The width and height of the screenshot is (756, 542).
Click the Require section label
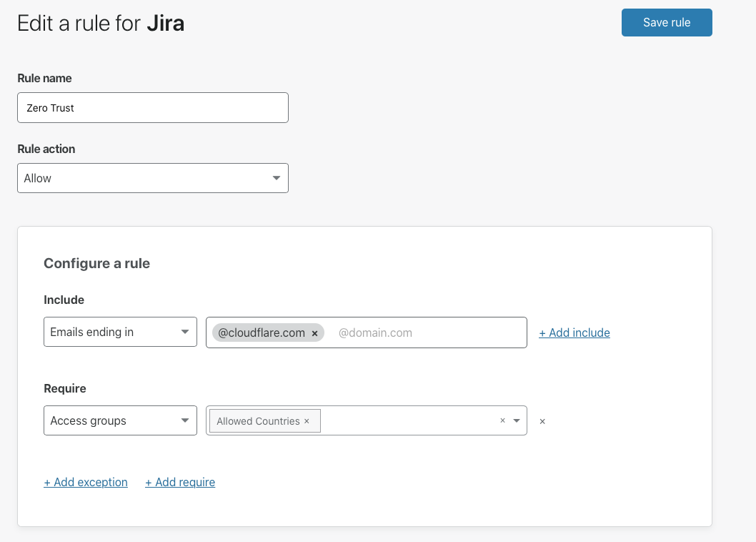(65, 388)
